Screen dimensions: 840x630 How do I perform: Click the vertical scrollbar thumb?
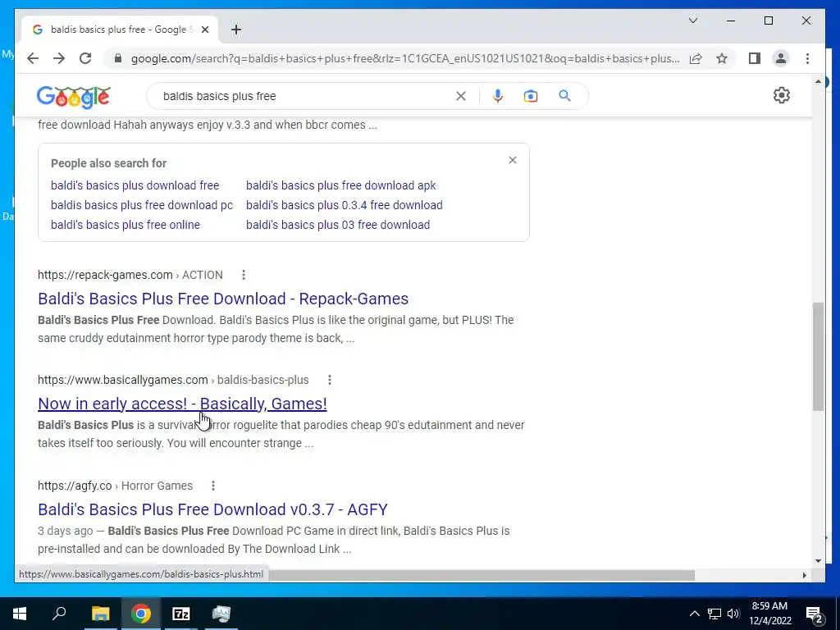pos(818,356)
